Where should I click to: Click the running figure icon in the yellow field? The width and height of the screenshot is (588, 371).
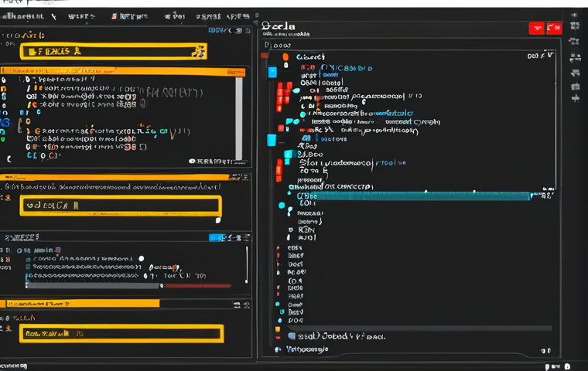click(200, 51)
